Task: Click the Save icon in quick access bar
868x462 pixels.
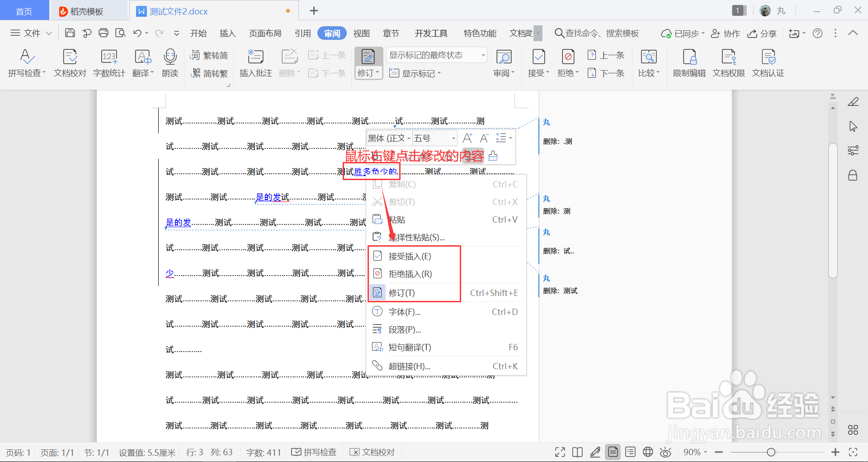Action: [70, 33]
